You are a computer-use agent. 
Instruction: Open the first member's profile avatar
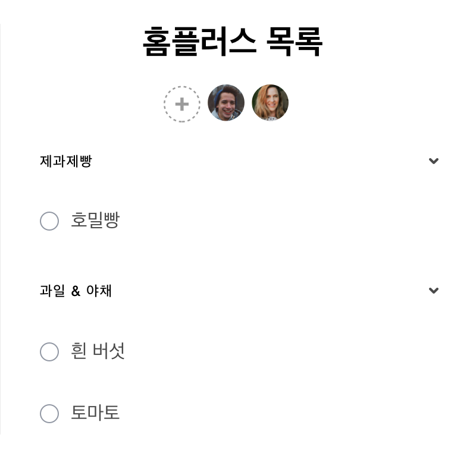coord(226,102)
